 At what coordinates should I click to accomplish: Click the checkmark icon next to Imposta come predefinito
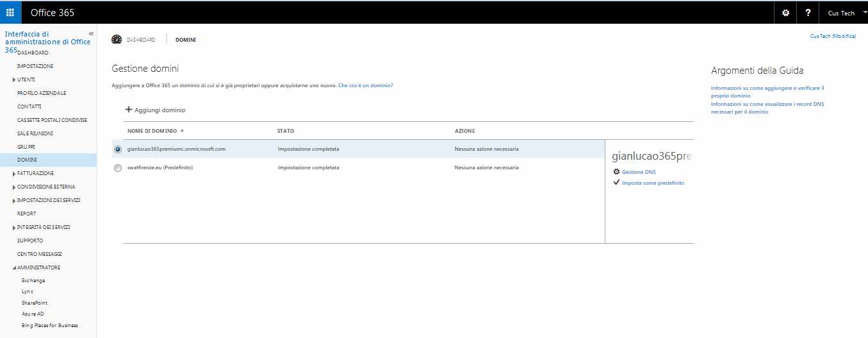(617, 182)
